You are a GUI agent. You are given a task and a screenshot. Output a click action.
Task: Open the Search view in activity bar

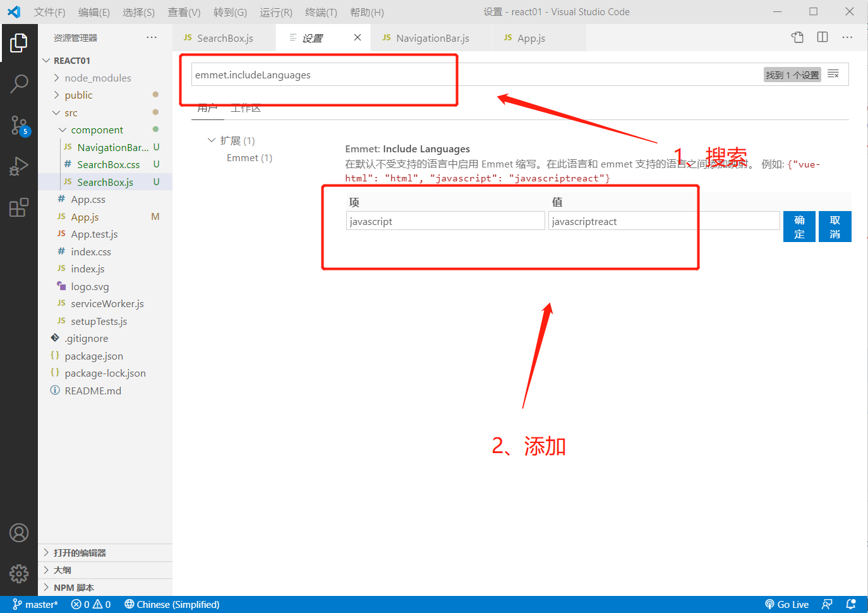coord(19,83)
